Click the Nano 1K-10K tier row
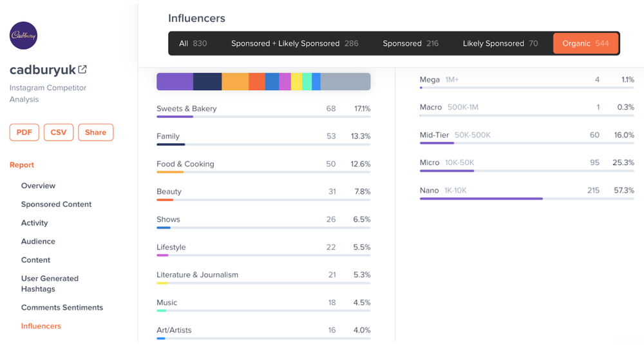The image size is (644, 350). pos(527,192)
